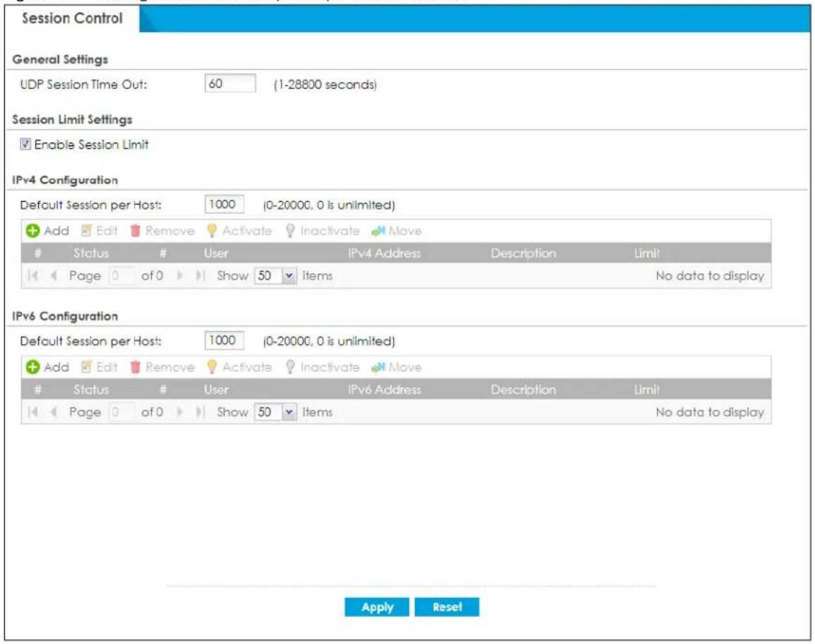Click the 'IPv4 Configuration' heading
Screen dimensions: 815x644
pyautogui.click(x=65, y=180)
